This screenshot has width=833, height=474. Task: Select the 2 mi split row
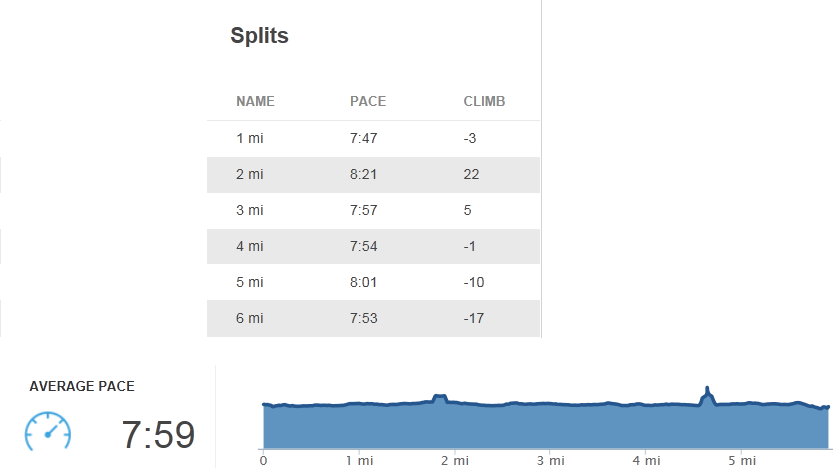[373, 175]
